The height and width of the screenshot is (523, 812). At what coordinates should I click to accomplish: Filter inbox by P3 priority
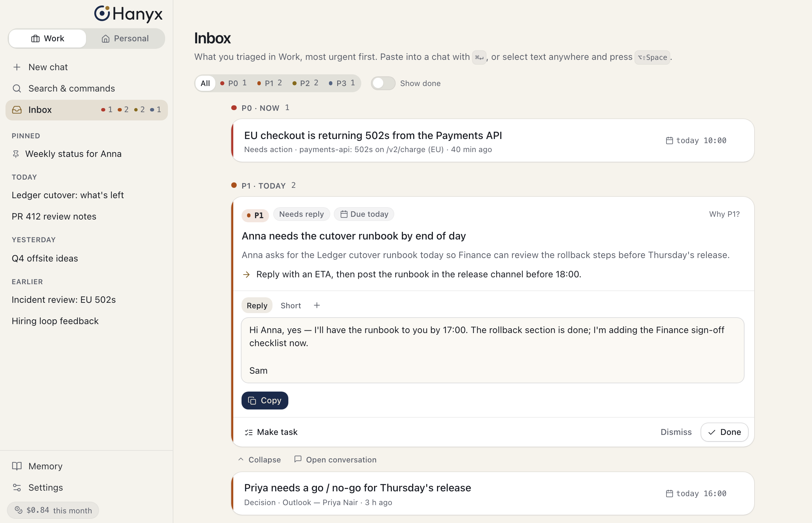[342, 83]
